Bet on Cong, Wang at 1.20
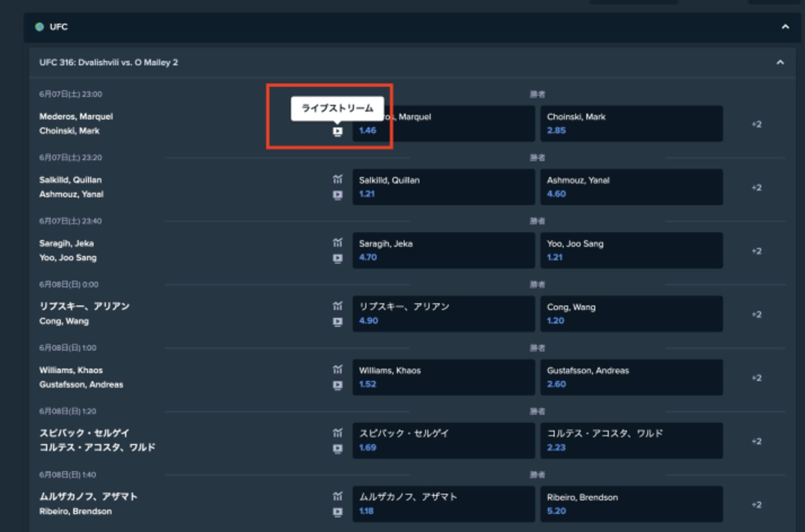Image resolution: width=805 pixels, height=532 pixels. [631, 314]
